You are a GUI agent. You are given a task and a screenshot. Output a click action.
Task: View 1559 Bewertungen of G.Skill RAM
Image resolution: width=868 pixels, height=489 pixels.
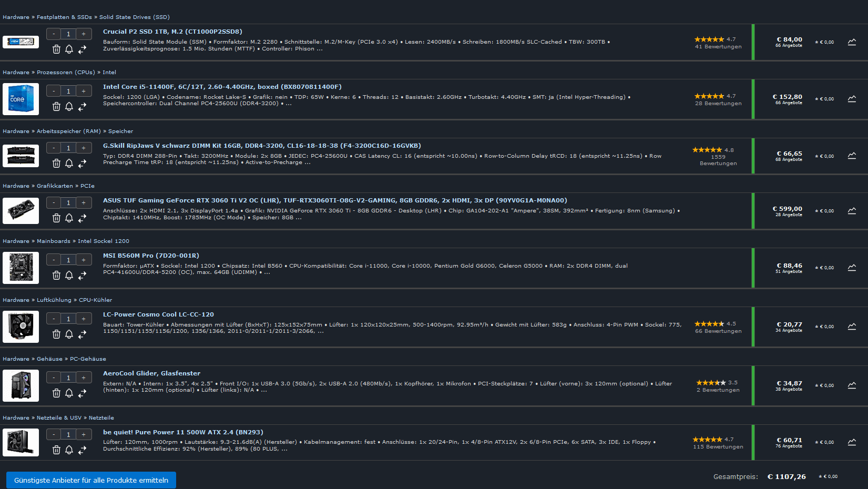(x=718, y=160)
